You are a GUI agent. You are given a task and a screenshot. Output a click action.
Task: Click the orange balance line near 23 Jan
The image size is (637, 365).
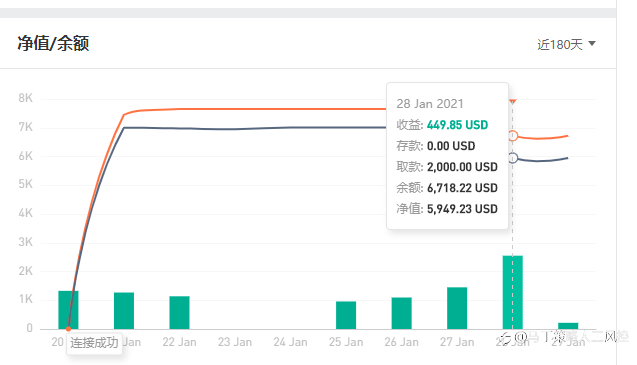click(x=235, y=109)
